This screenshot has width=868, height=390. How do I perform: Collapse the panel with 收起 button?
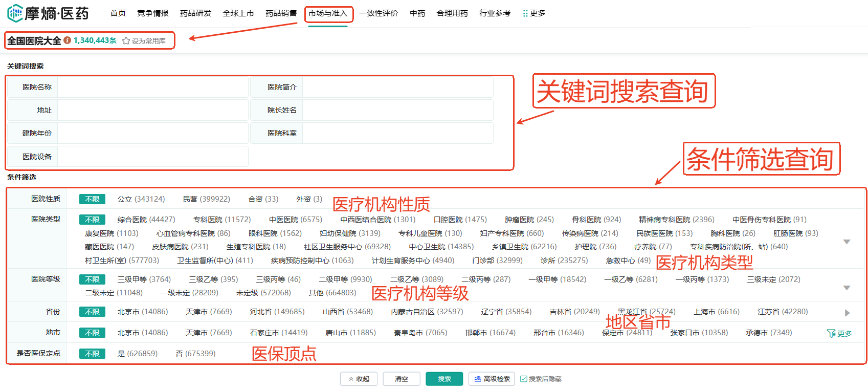359,379
